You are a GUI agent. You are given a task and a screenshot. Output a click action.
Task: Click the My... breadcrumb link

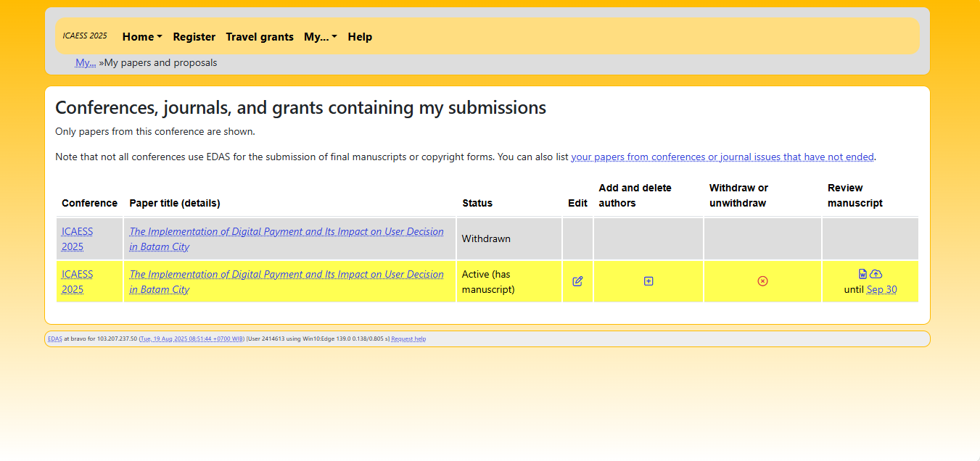pyautogui.click(x=86, y=63)
